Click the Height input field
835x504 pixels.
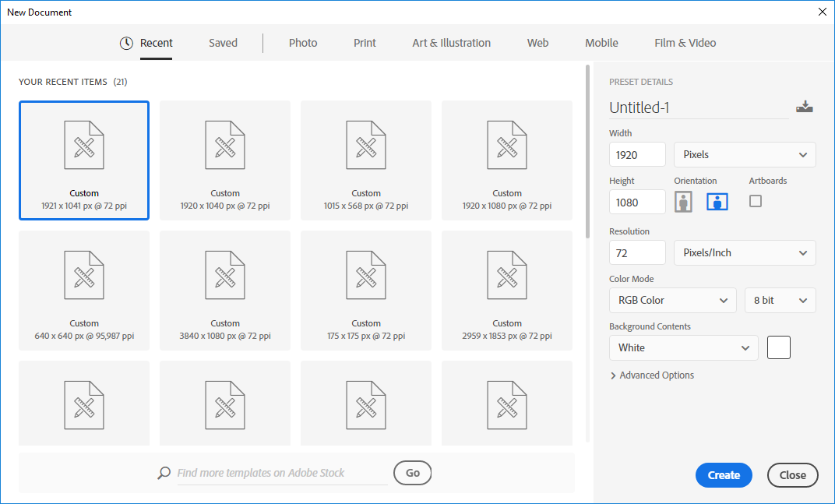(x=637, y=202)
